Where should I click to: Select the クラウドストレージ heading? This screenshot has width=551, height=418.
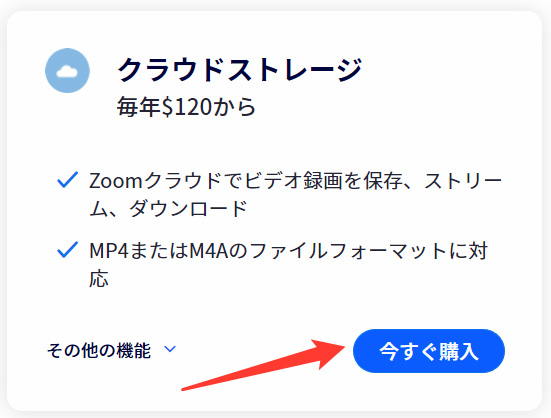[x=240, y=70]
